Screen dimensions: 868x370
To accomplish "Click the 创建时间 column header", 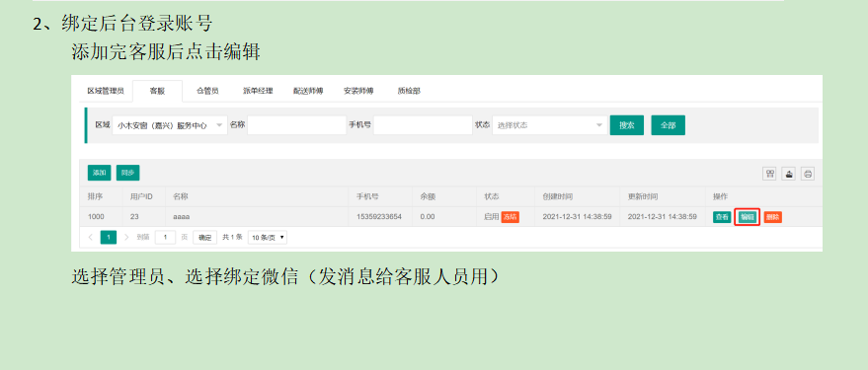I will [558, 196].
